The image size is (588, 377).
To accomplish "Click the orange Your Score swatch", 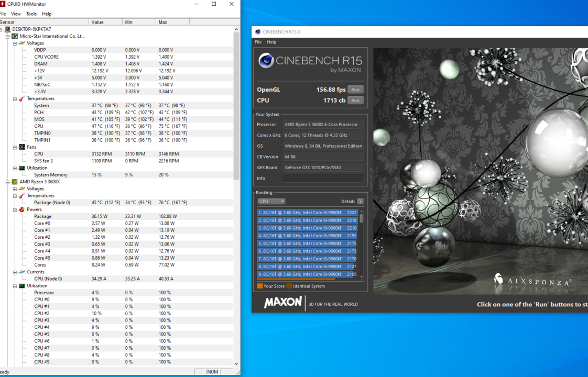I will [259, 286].
